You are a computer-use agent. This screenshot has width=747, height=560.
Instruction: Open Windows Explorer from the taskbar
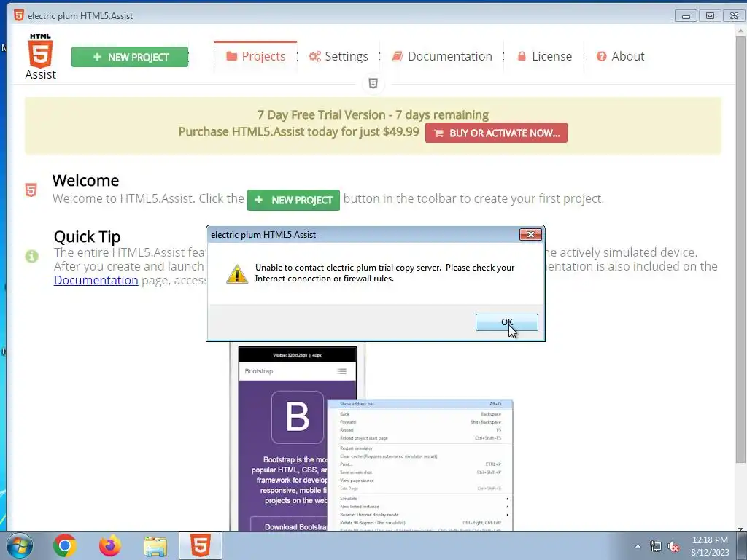click(x=156, y=546)
